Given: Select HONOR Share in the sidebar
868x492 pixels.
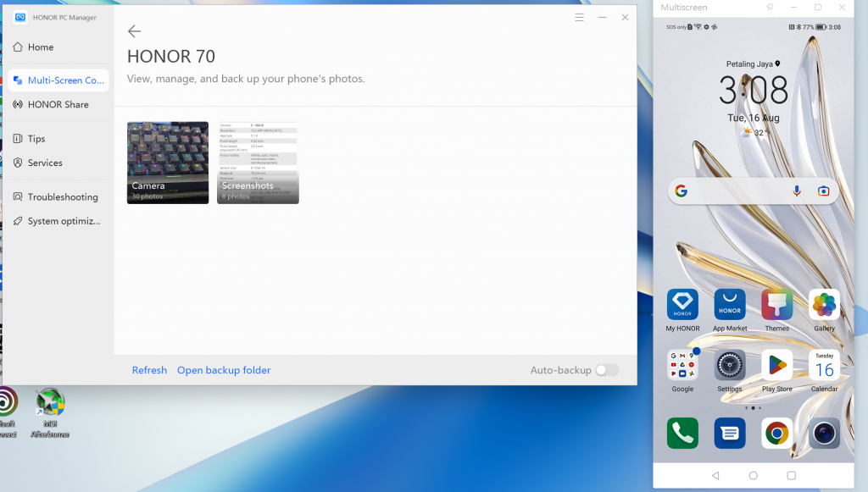Looking at the screenshot, I should click(58, 104).
